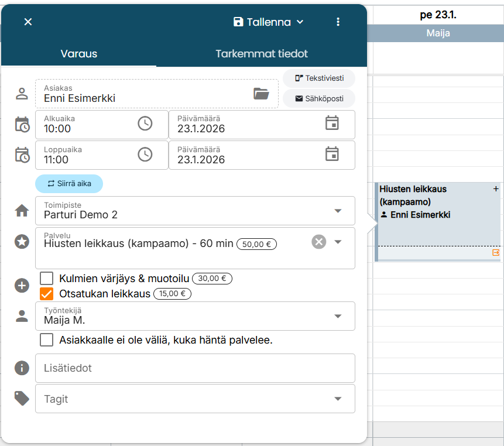Click the clock icon for Loppuaika

point(145,155)
